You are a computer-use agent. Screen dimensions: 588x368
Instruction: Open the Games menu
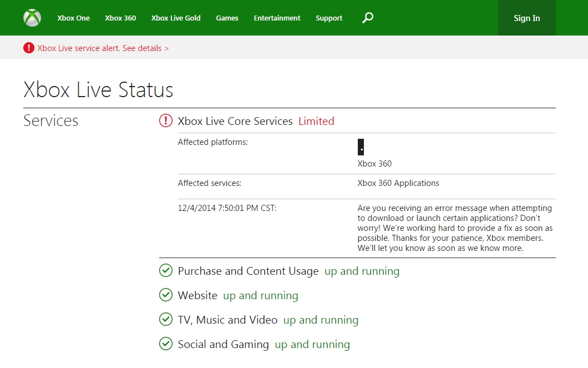pos(227,18)
